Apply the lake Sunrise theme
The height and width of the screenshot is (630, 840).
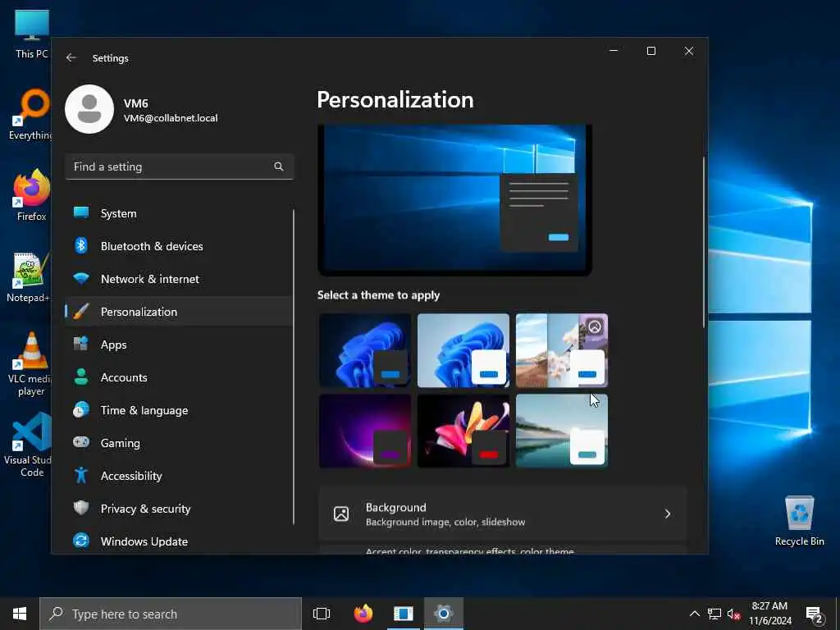point(562,431)
